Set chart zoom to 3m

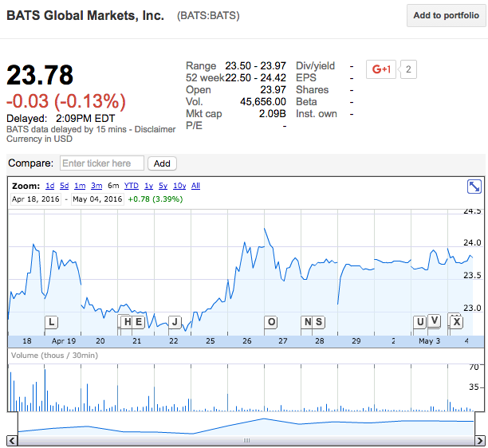pyautogui.click(x=96, y=186)
